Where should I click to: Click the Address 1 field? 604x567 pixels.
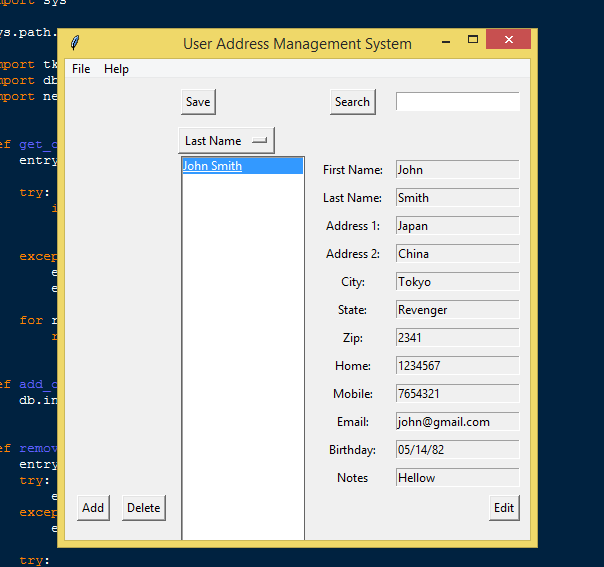click(457, 226)
